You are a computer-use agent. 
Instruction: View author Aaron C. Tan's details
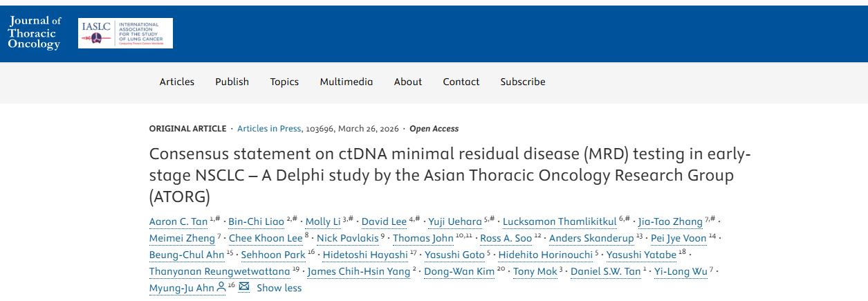[178, 222]
